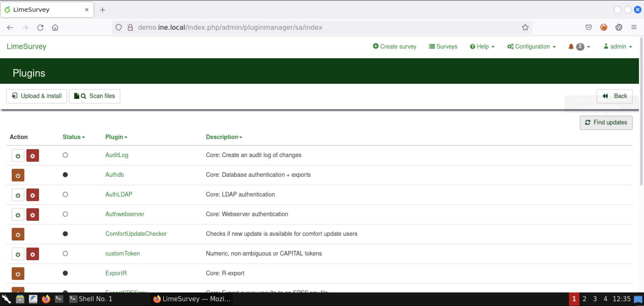Sort plugins by the Status column

point(73,137)
